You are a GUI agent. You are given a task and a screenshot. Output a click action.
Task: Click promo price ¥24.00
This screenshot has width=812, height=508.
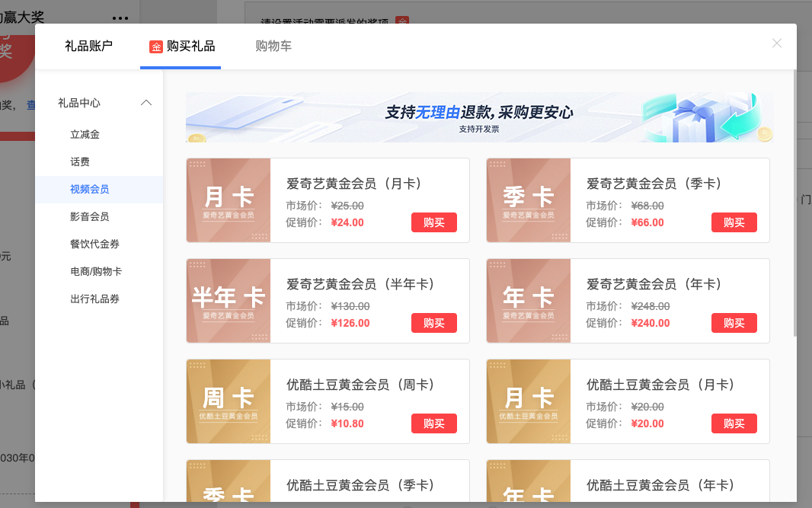pyautogui.click(x=347, y=222)
